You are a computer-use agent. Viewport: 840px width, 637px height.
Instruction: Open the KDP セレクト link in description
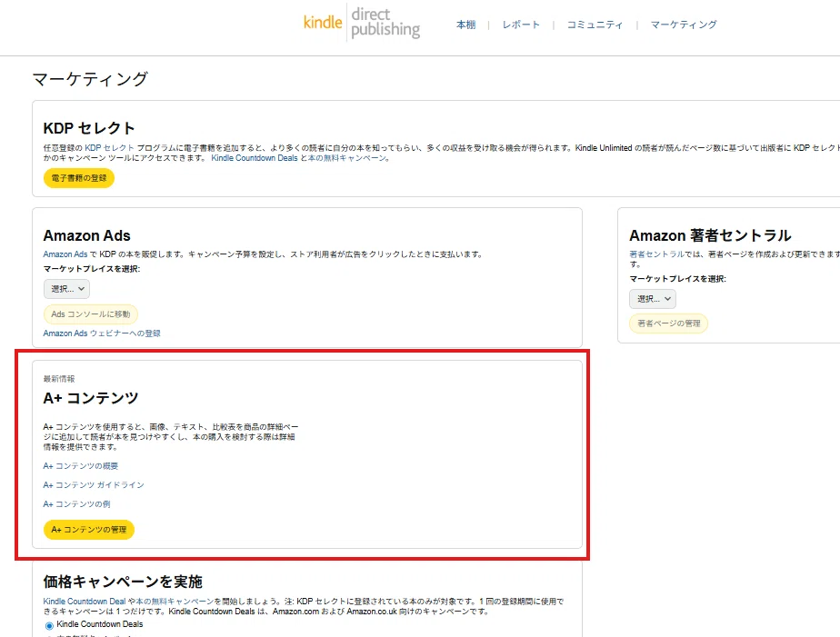[x=109, y=148]
